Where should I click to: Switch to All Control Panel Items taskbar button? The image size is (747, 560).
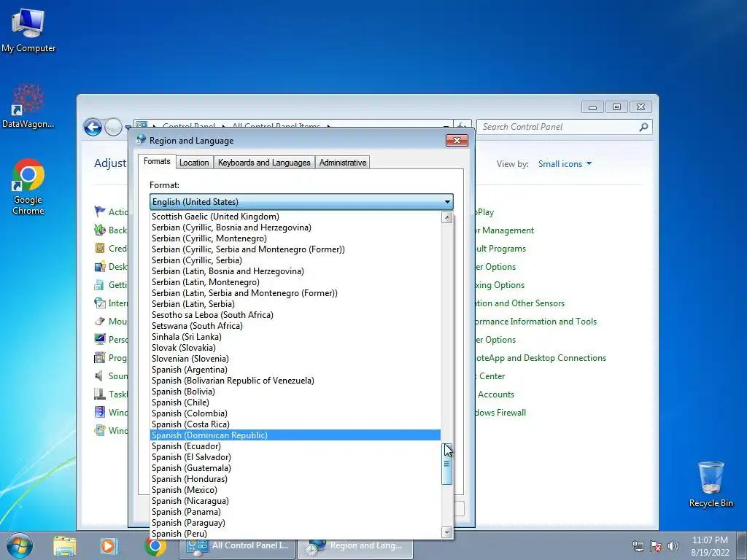[x=237, y=546]
